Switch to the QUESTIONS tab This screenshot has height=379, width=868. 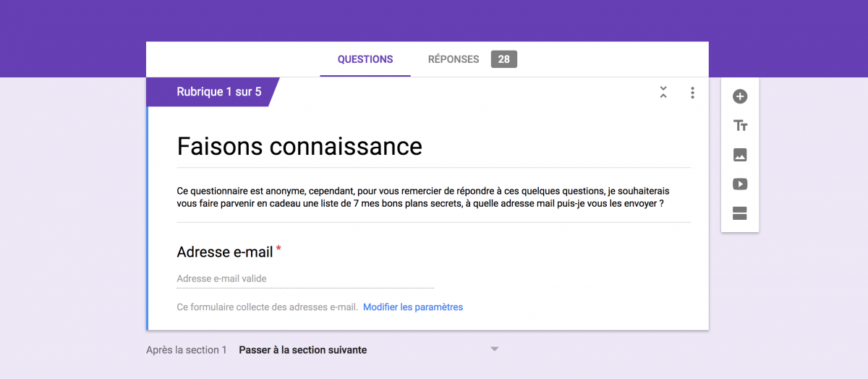tap(365, 59)
